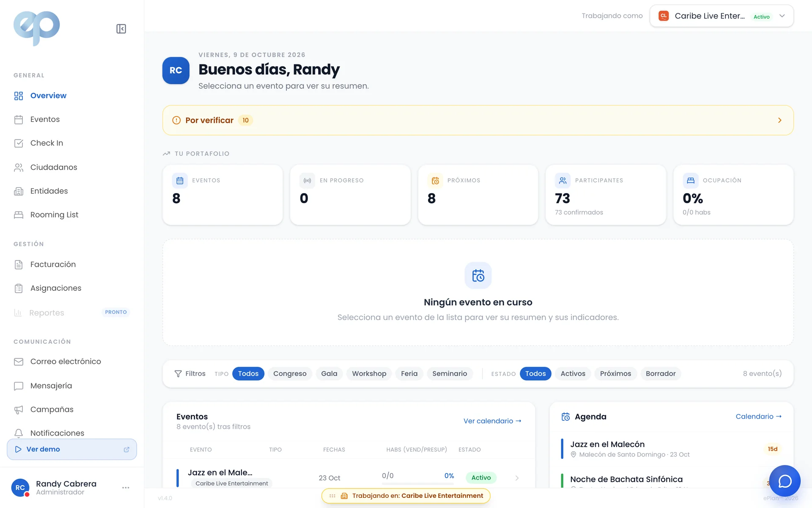Click the Trabajando en Caribe Live Entertainment pill

(x=406, y=496)
